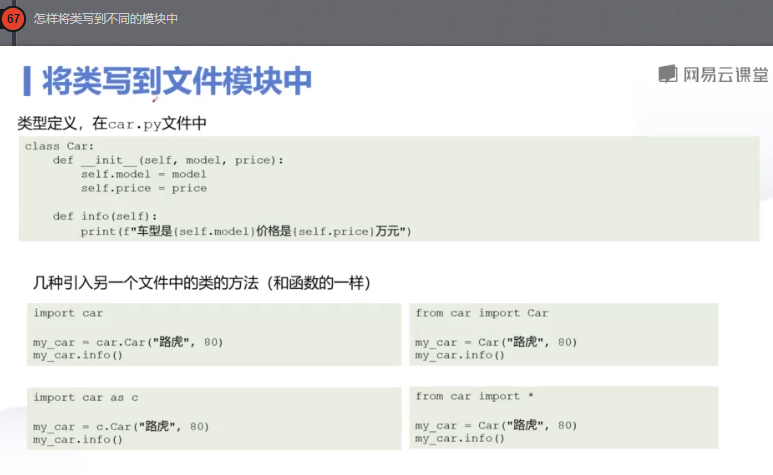The width and height of the screenshot is (773, 475).
Task: Click the 'import car as c' line
Action: coord(86,398)
